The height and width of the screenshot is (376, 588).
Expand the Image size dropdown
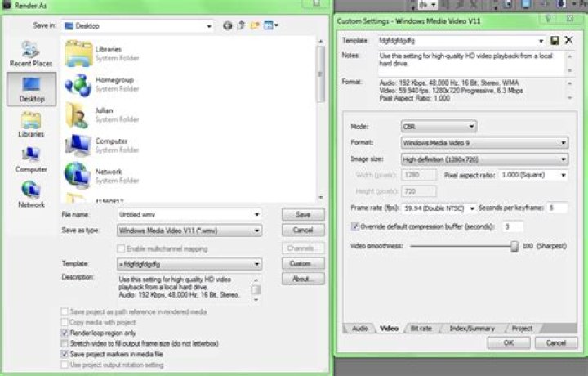click(x=484, y=159)
